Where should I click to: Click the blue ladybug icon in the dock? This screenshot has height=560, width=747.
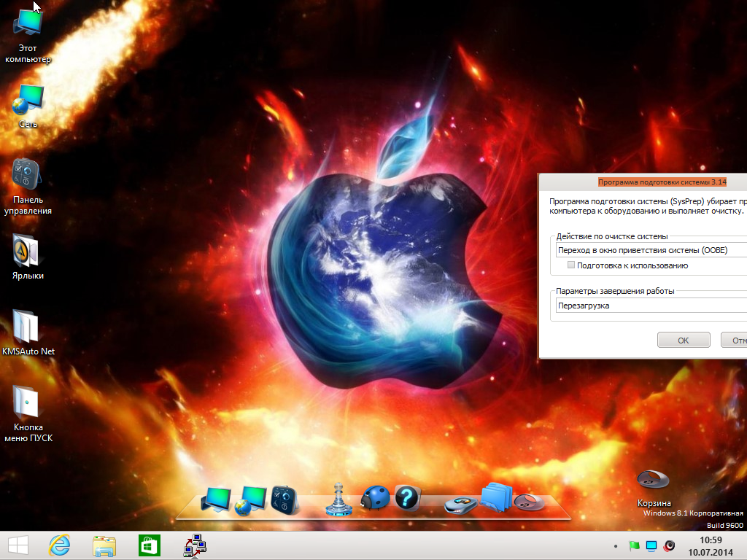click(376, 497)
